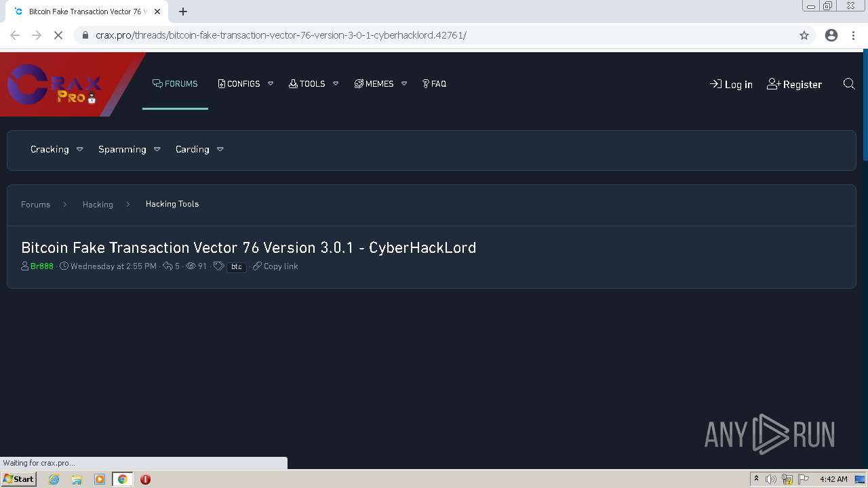Click the network tray icon
Screen dimensions: 868x488
tap(787, 479)
